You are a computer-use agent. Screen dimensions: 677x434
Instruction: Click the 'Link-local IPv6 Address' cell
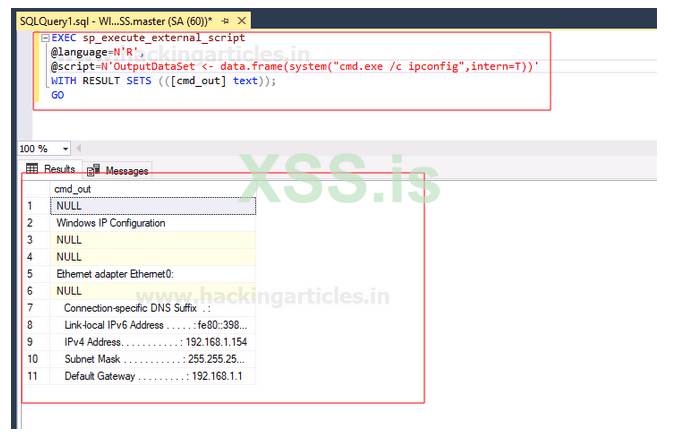point(153,325)
